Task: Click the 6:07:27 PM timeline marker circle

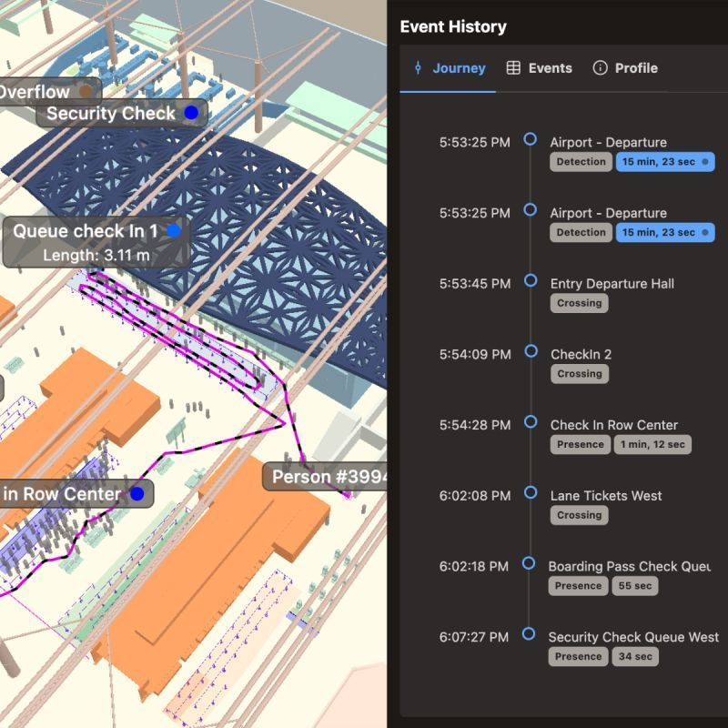Action: click(x=529, y=633)
